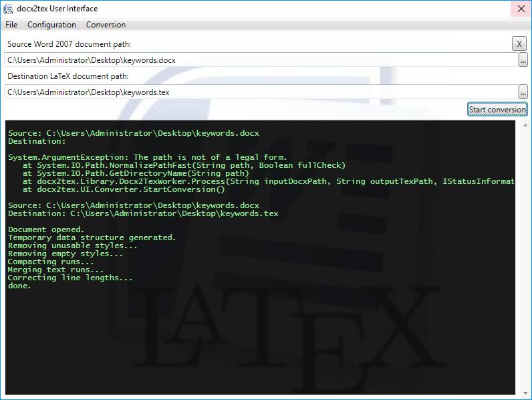The height and width of the screenshot is (400, 532).
Task: Open the Configuration menu
Action: pos(51,25)
